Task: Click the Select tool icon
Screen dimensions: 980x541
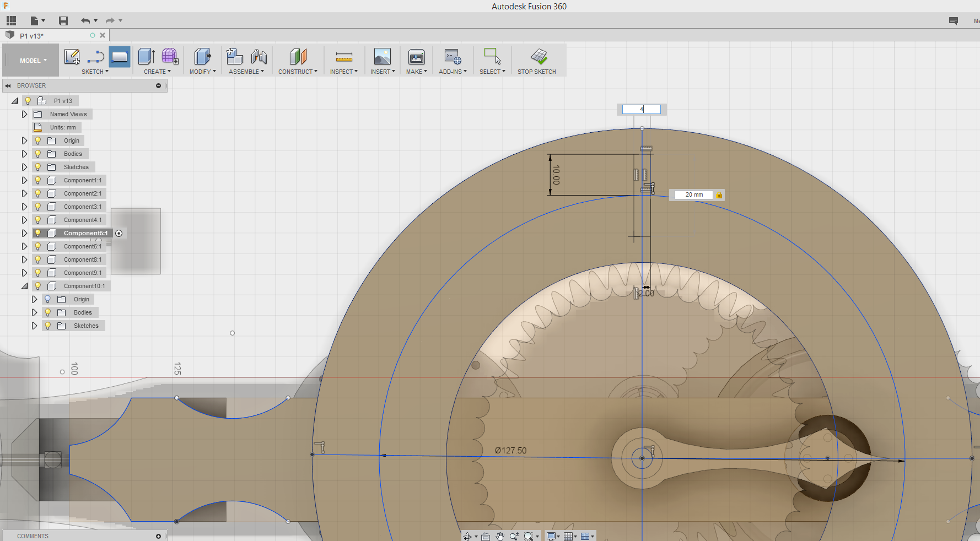Action: (x=492, y=56)
